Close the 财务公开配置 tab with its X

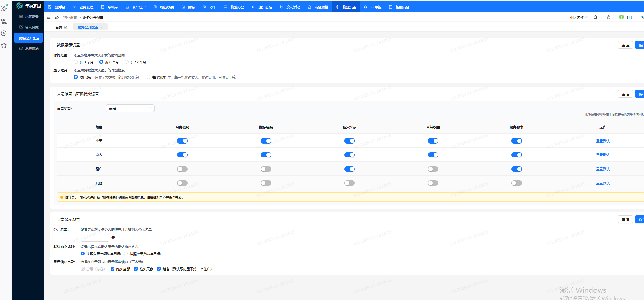(x=102, y=27)
